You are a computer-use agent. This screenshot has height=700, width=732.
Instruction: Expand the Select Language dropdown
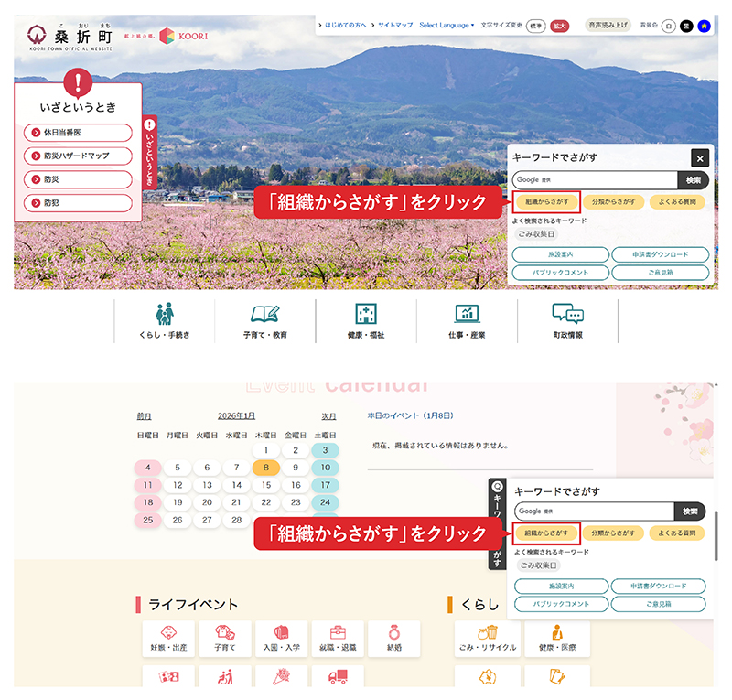447,26
